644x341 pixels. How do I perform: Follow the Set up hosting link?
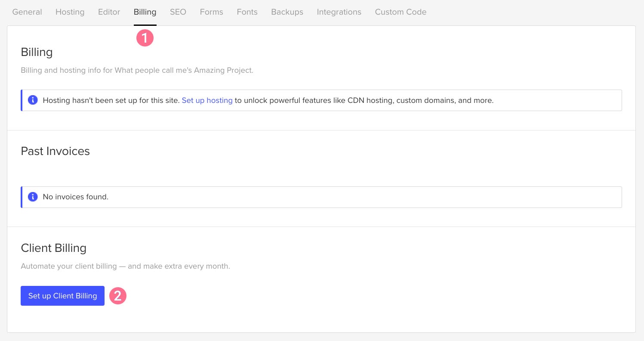[x=207, y=100]
